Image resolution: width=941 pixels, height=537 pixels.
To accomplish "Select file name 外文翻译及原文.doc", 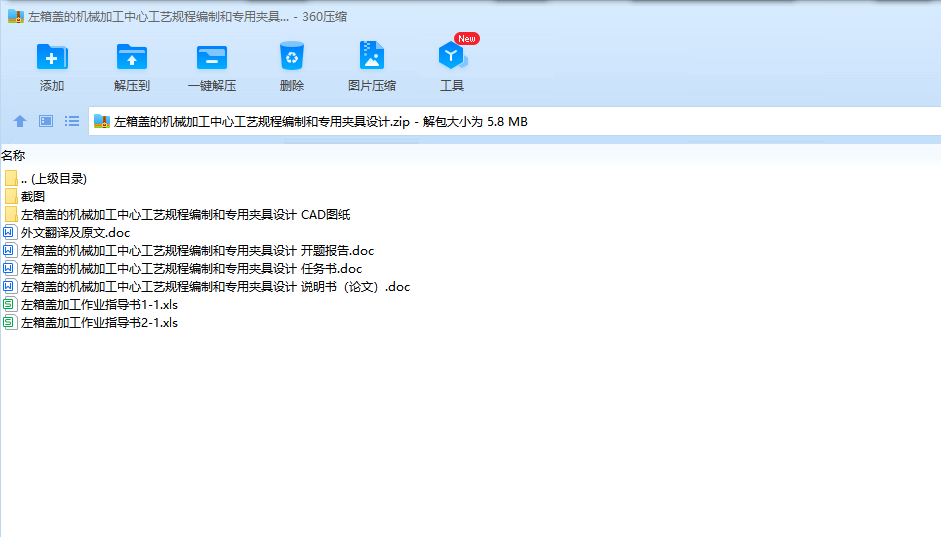I will [x=76, y=232].
